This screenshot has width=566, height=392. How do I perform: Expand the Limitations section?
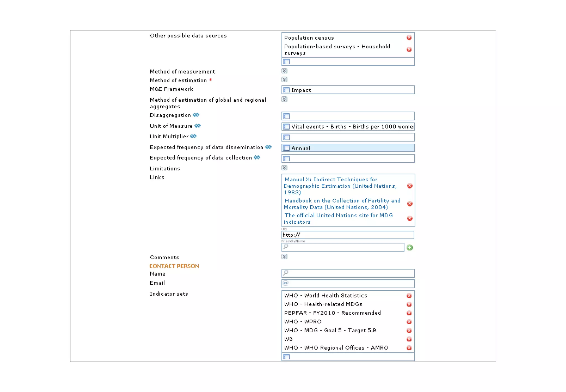point(284,168)
